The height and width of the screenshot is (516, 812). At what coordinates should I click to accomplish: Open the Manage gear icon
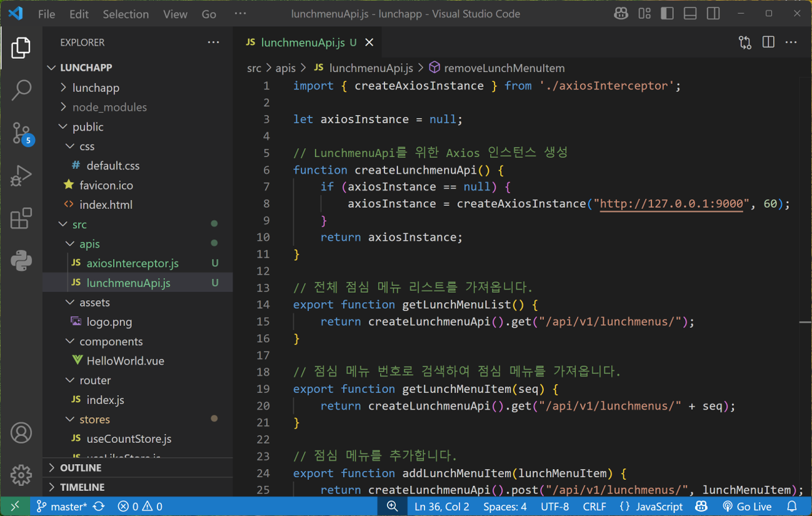tap(21, 475)
